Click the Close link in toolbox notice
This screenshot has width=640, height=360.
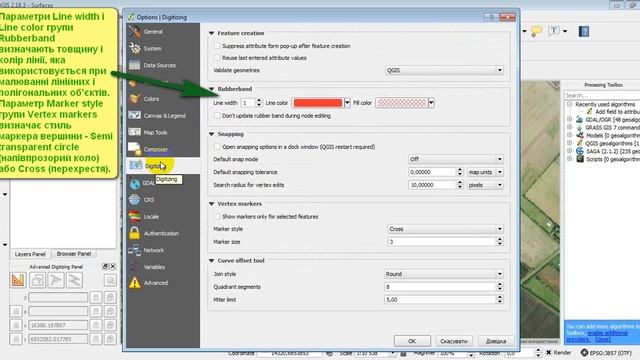[602, 340]
